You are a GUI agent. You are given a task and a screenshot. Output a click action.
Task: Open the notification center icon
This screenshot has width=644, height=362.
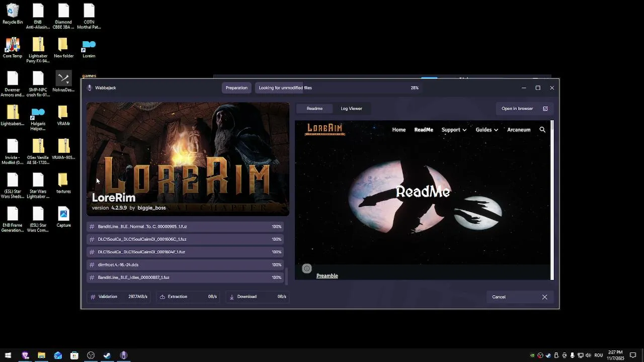pyautogui.click(x=633, y=355)
